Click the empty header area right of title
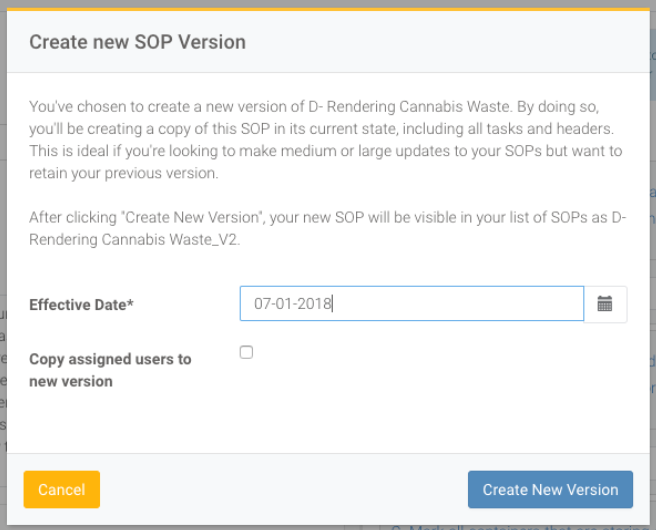Viewport: 656px width, 530px height. tap(450, 42)
